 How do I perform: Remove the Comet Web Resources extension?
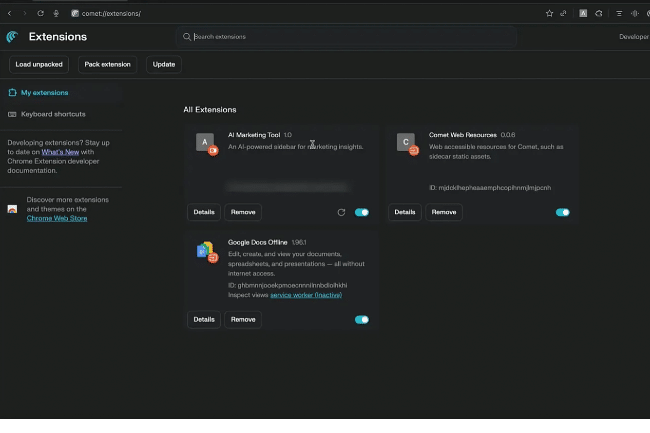[x=444, y=212]
